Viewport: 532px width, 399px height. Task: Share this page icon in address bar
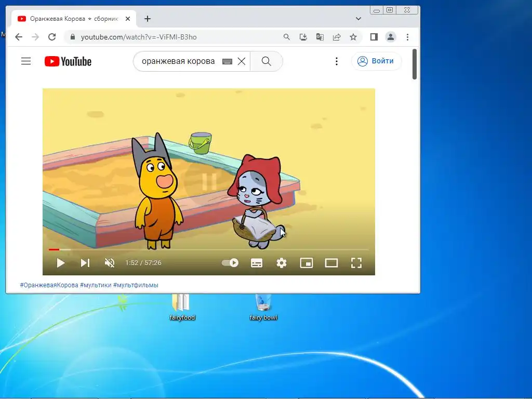tap(337, 37)
